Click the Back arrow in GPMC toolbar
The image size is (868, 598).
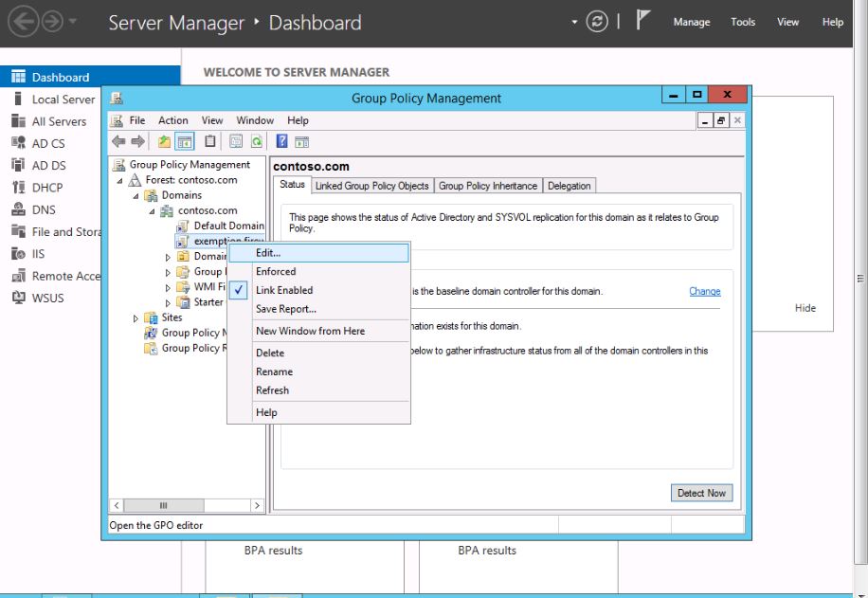coord(118,142)
